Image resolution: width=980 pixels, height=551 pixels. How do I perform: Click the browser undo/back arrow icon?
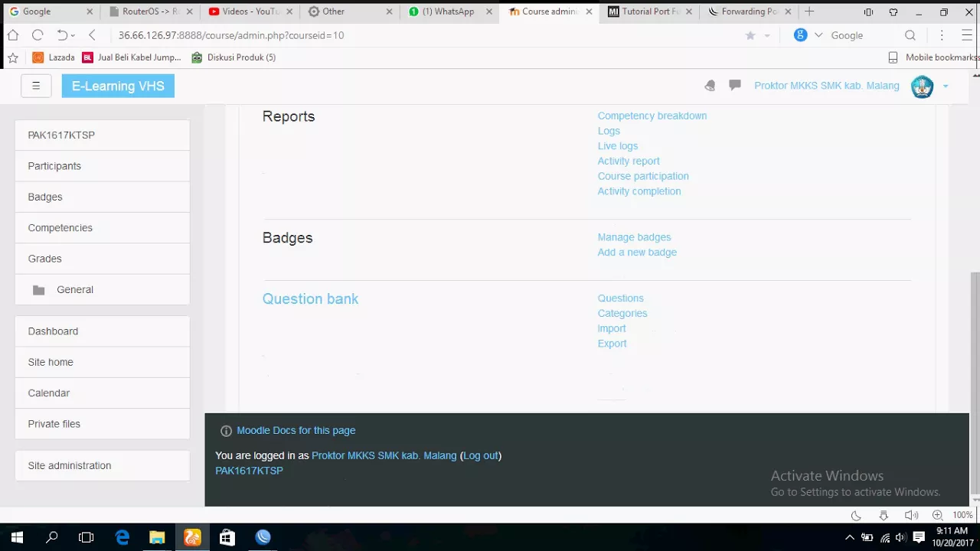pos(63,35)
